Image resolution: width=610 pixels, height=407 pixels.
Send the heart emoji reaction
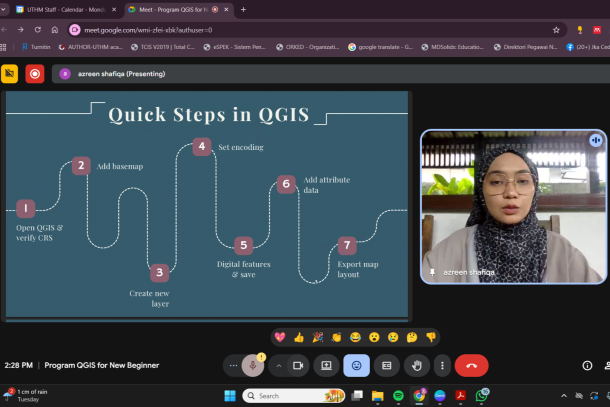click(280, 337)
